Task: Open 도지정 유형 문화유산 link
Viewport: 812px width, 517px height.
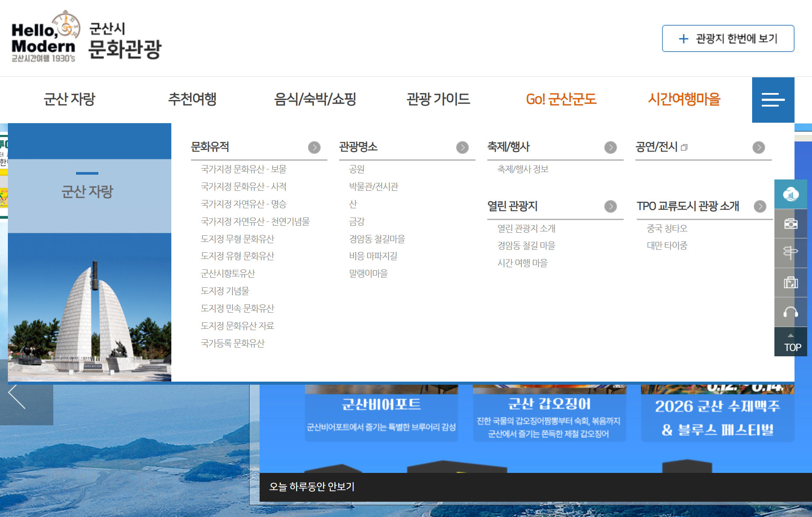Action: [237, 256]
